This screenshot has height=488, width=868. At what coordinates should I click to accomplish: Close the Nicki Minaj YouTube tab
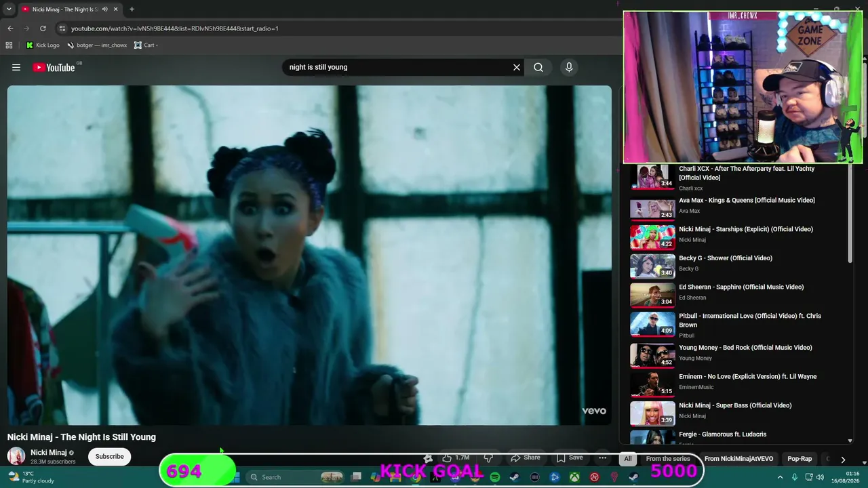115,9
